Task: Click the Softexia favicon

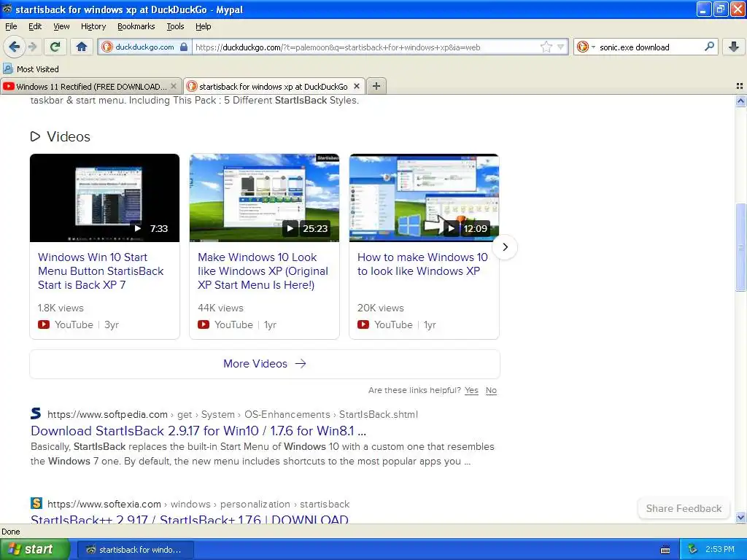Action: tap(36, 503)
